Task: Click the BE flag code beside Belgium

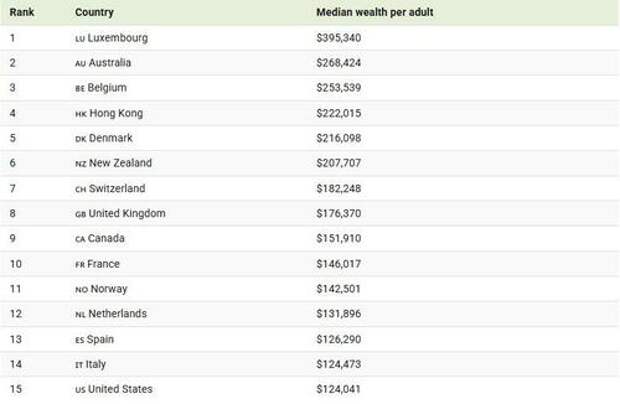Action: click(80, 88)
